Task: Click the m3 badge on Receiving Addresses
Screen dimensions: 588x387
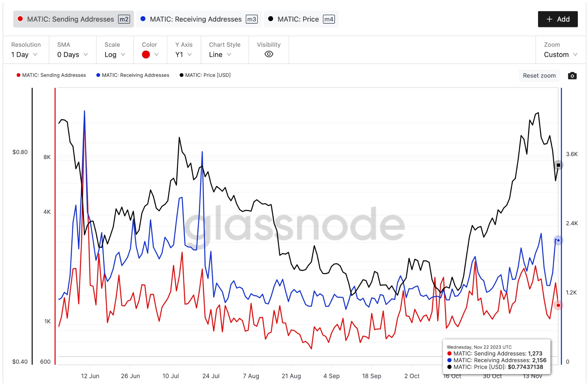Action: point(251,19)
